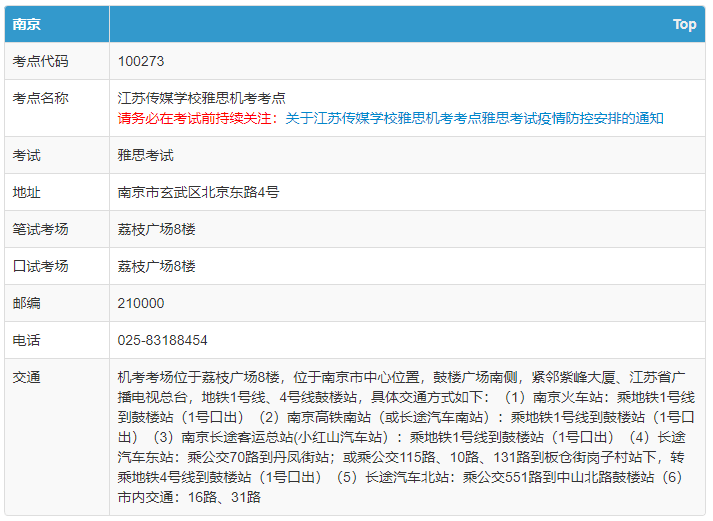This screenshot has width=713, height=521.
Task: Click the 考试 row label
Action: pyautogui.click(x=26, y=155)
